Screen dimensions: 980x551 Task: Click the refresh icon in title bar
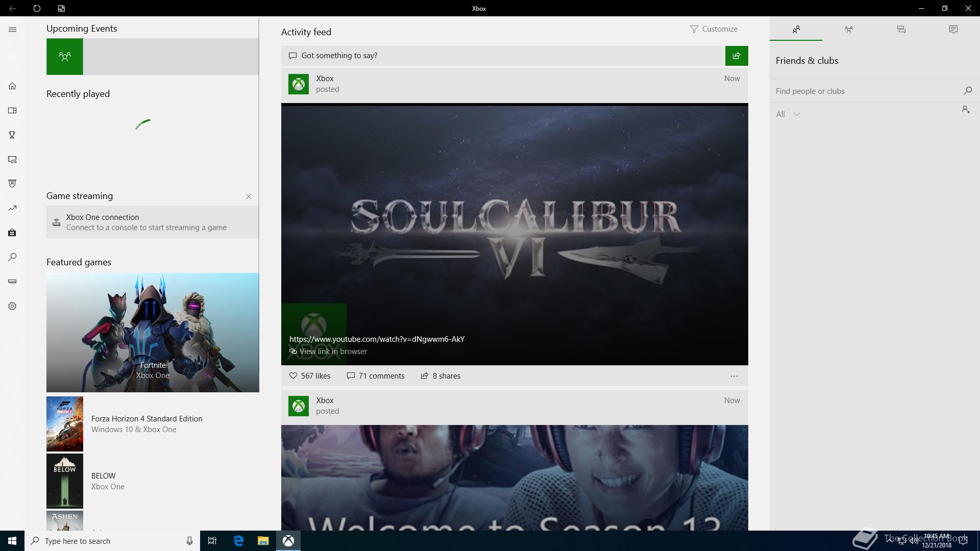pyautogui.click(x=37, y=8)
